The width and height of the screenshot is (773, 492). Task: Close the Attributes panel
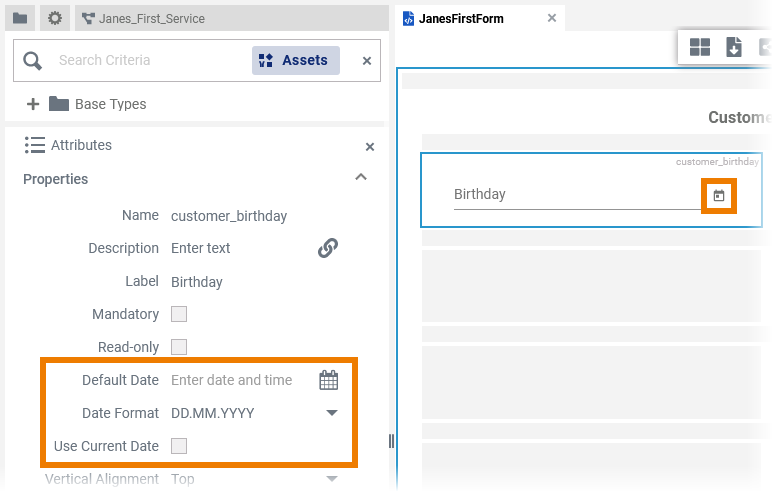tap(370, 147)
